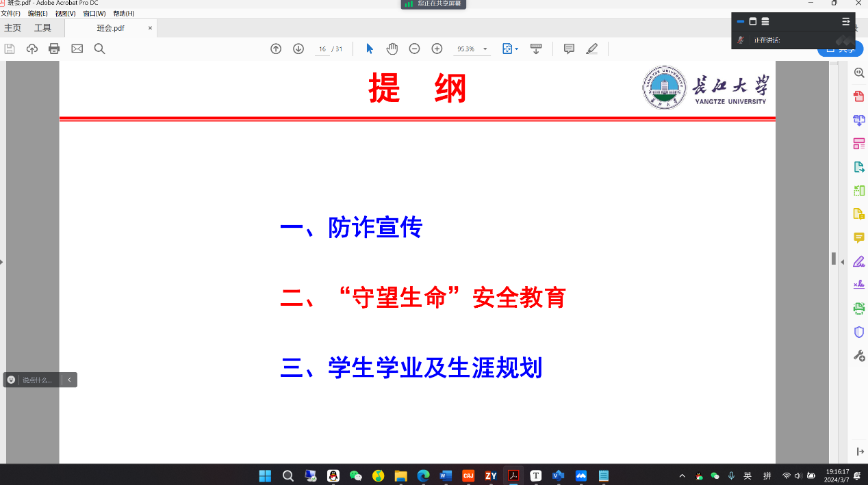Toggle the Selection arrow tool

pos(370,49)
